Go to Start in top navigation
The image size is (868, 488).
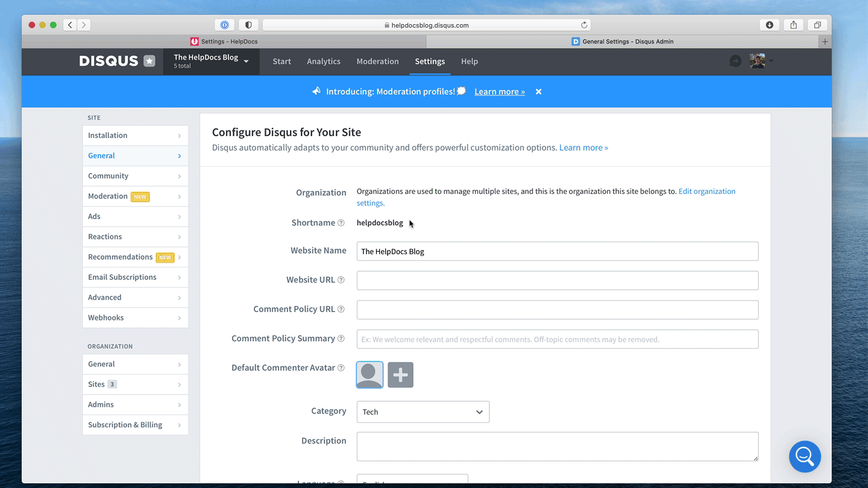point(281,61)
